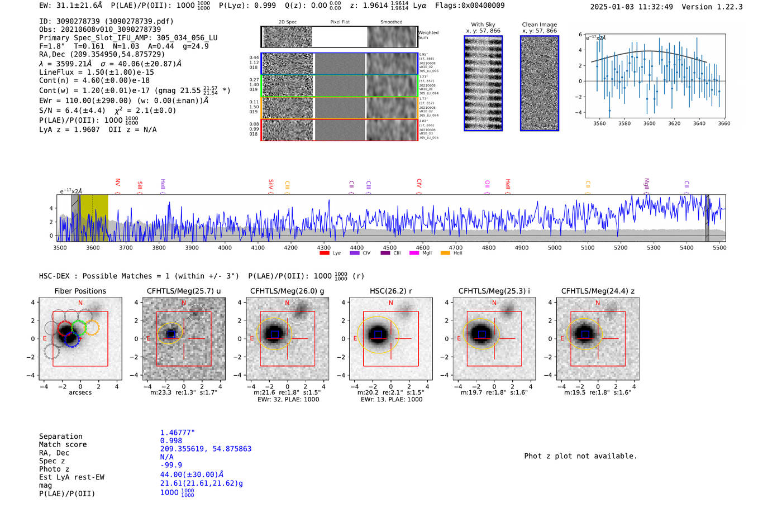Click the Est LyA rest-EW value 44.00(±30.00)Å
Screen dimensions: 782x532
point(192,475)
